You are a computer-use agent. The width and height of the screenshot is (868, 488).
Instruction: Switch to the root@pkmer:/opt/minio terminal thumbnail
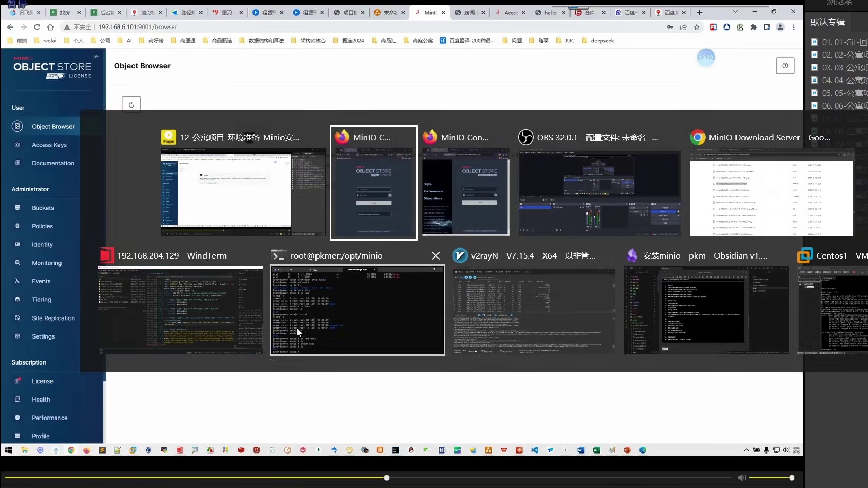357,310
